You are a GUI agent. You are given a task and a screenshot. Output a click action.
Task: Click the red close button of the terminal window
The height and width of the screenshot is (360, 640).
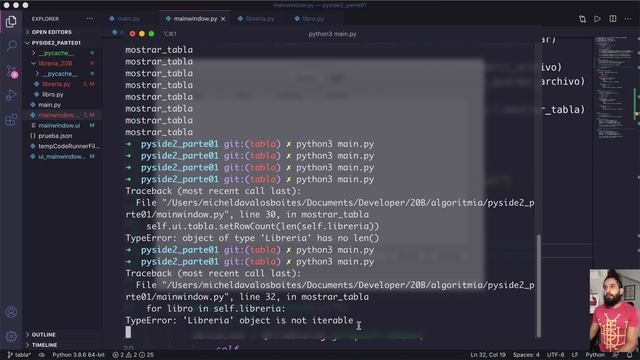[132, 34]
